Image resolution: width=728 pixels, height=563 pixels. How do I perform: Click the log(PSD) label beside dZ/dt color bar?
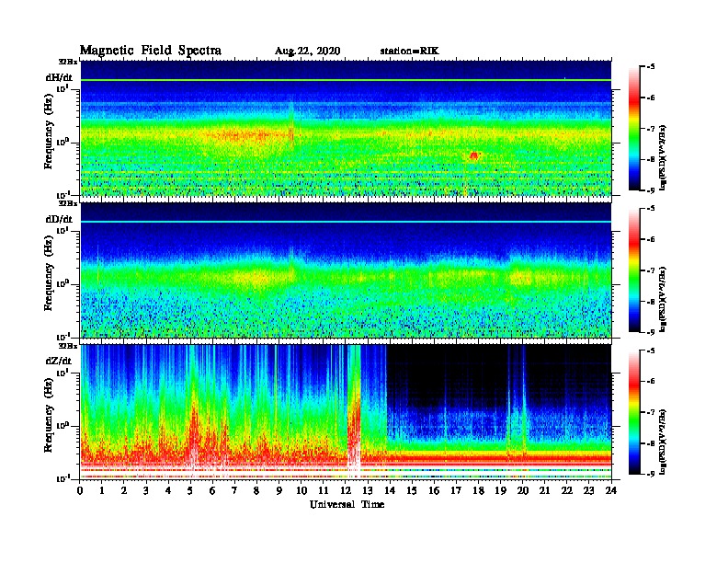click(663, 441)
